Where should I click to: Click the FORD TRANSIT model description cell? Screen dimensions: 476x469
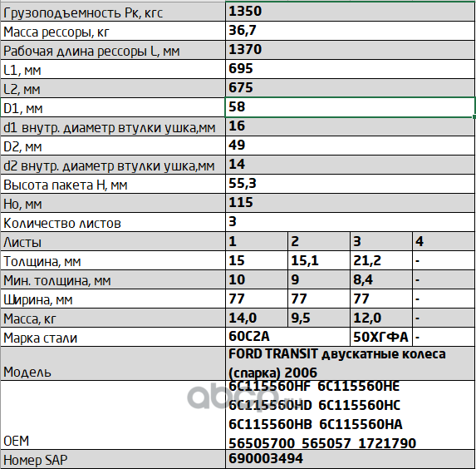(350, 363)
